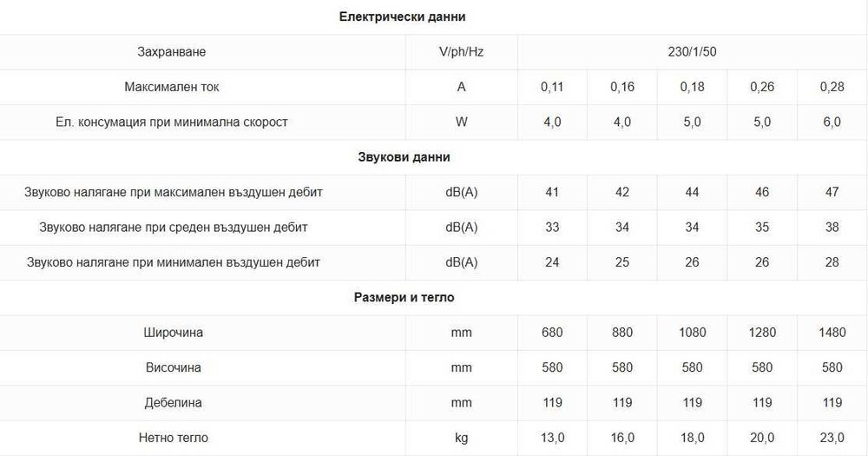
Task: Click the 'Електрически данни' section header
Action: tap(403, 17)
